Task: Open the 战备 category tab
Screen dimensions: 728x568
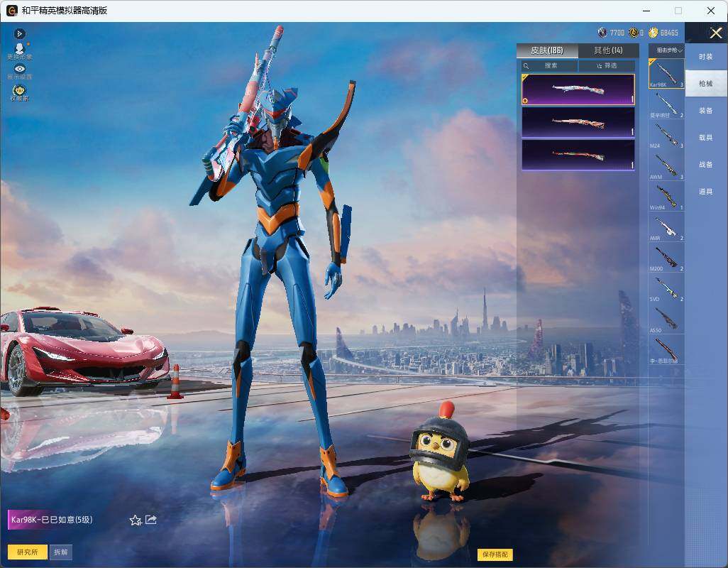Action: click(x=706, y=165)
